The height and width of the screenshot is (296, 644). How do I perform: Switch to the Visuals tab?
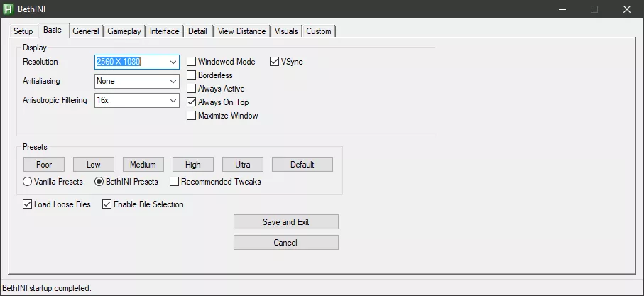(x=286, y=31)
